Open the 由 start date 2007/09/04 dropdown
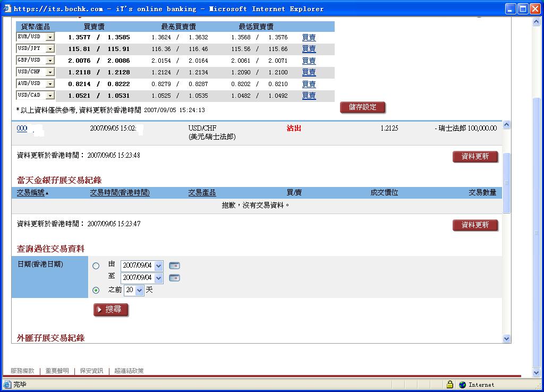This screenshot has height=392, width=544. coord(158,266)
